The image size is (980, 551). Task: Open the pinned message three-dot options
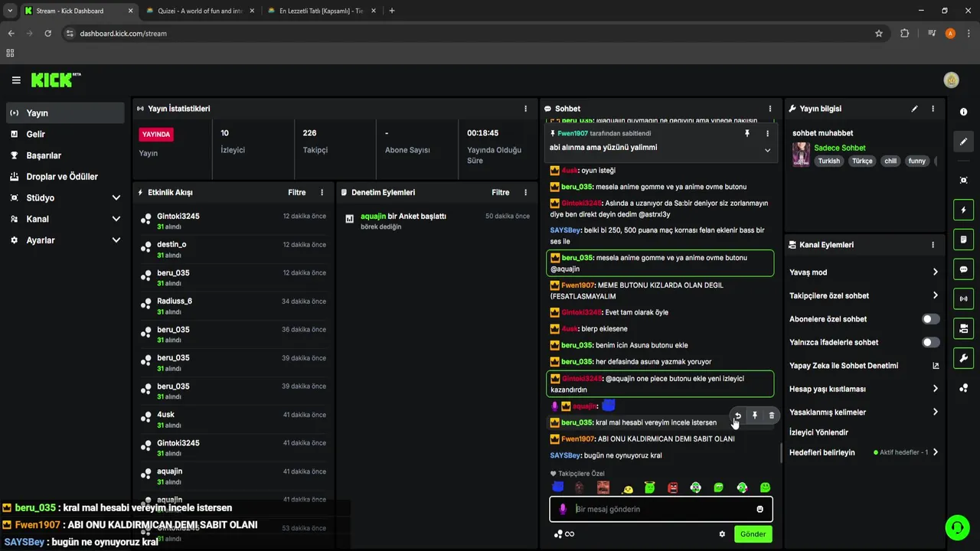(x=767, y=133)
